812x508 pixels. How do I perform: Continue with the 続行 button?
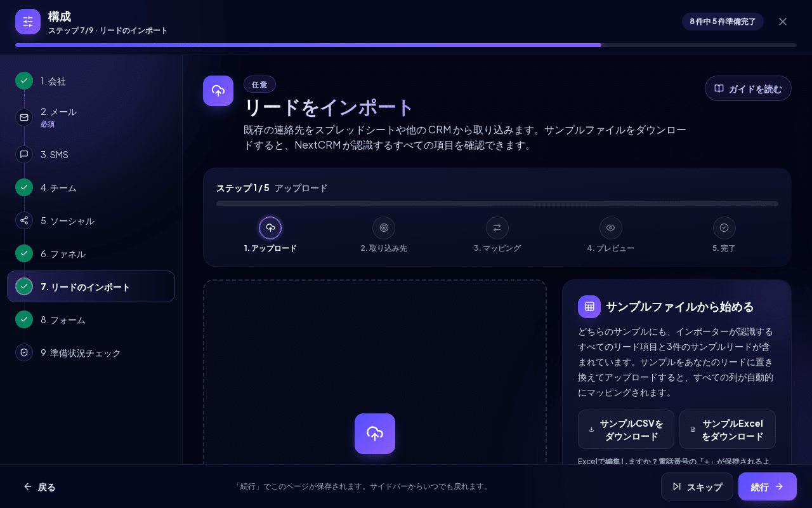768,486
